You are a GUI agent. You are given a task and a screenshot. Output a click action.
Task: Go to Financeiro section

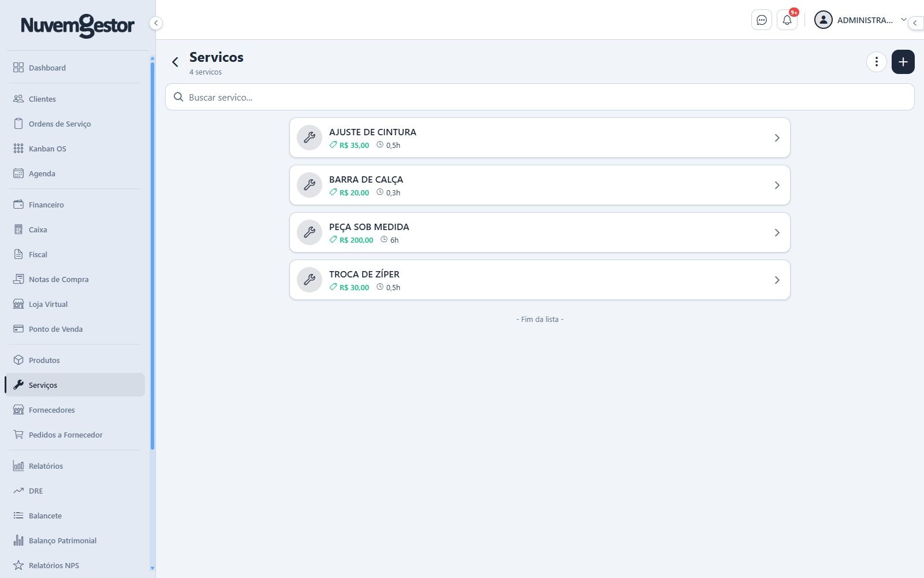(75, 205)
